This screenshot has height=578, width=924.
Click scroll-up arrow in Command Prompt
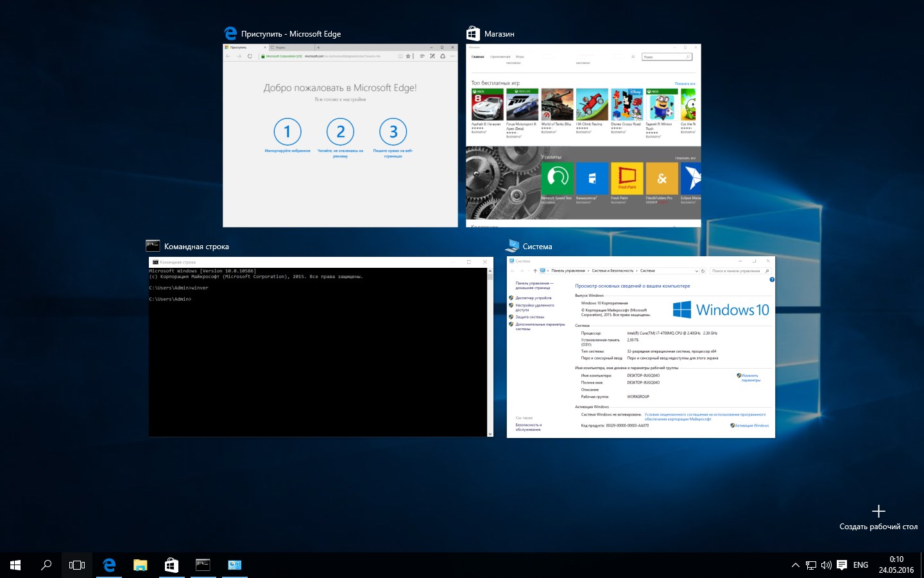point(490,270)
